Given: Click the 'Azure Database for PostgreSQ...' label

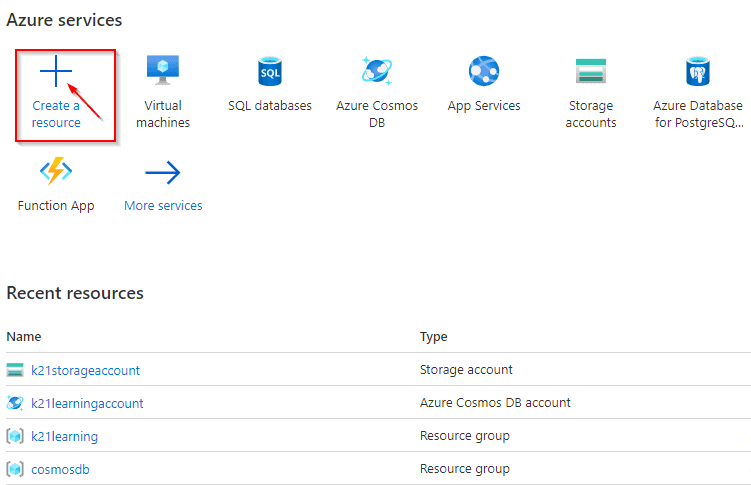Looking at the screenshot, I should click(x=698, y=114).
